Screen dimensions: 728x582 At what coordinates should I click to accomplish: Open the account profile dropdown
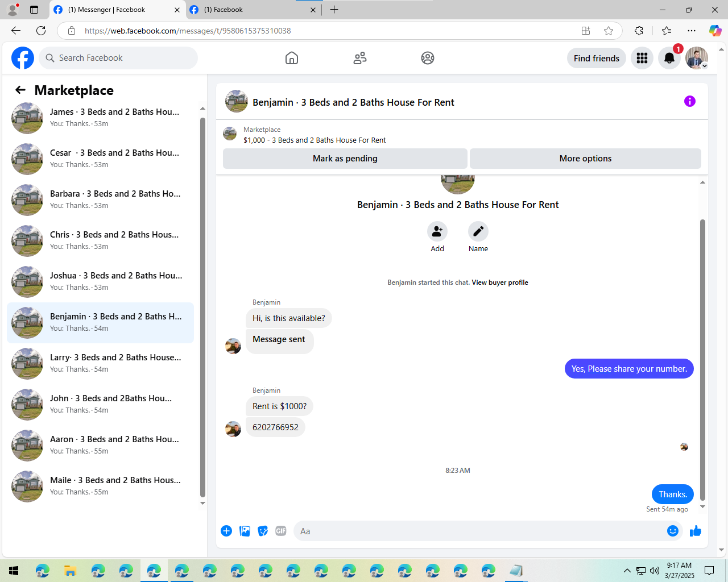coord(697,58)
